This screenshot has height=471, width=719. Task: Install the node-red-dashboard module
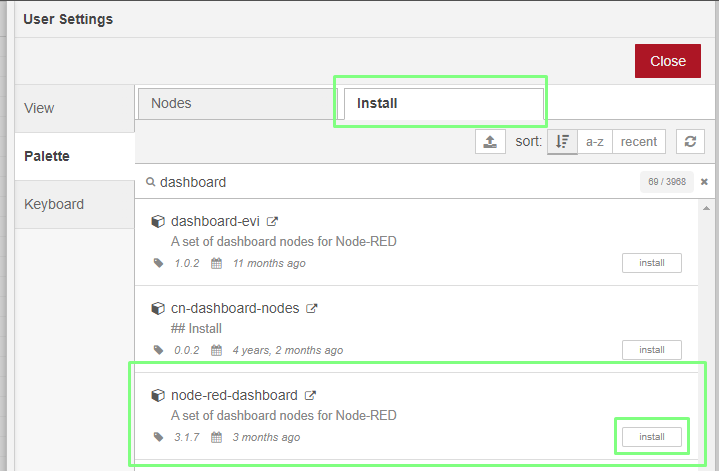pyautogui.click(x=652, y=437)
